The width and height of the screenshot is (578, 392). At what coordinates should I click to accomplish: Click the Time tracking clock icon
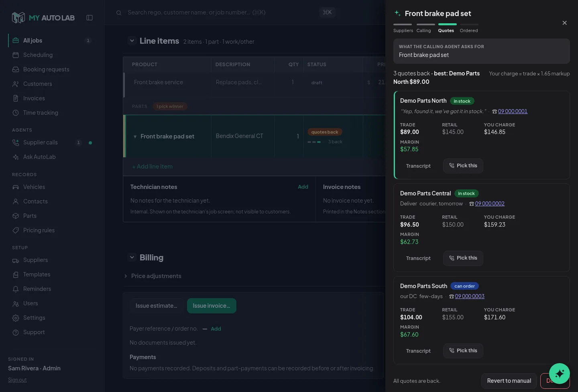tap(16, 113)
